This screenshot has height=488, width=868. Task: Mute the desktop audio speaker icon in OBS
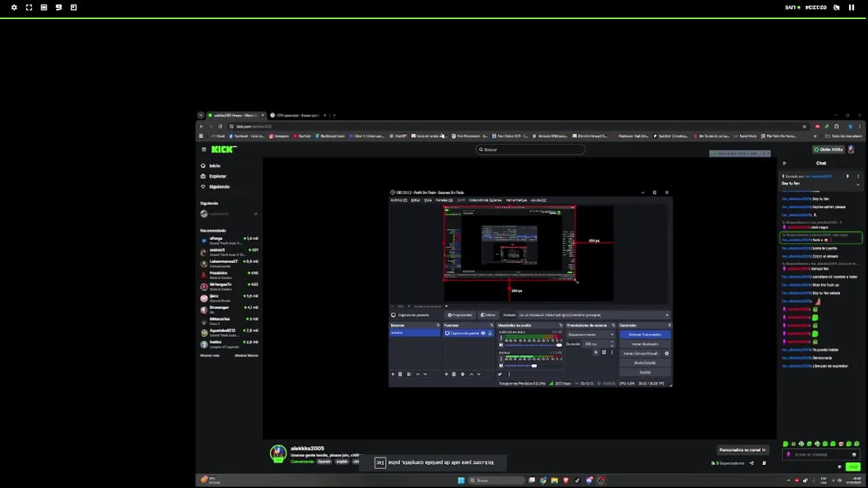point(501,345)
